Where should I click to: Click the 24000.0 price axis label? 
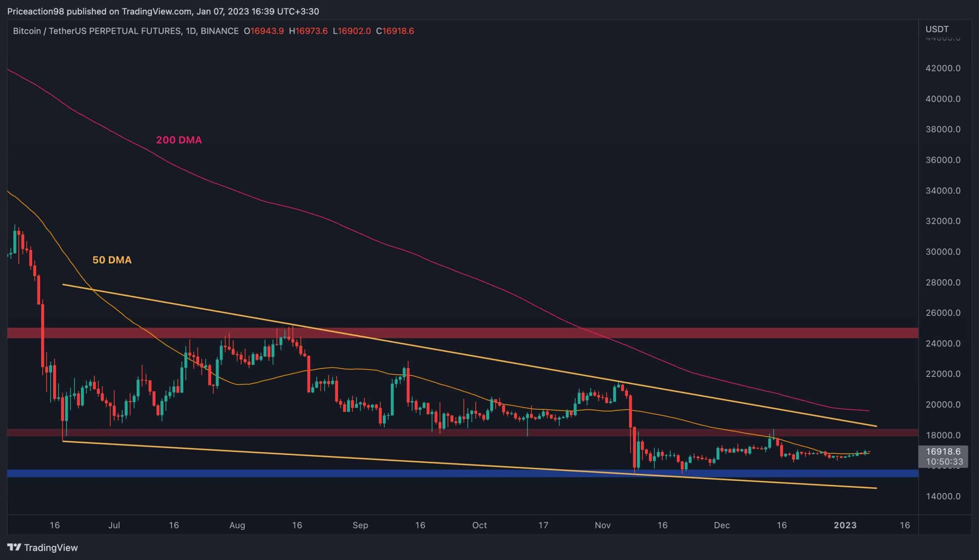click(x=943, y=344)
